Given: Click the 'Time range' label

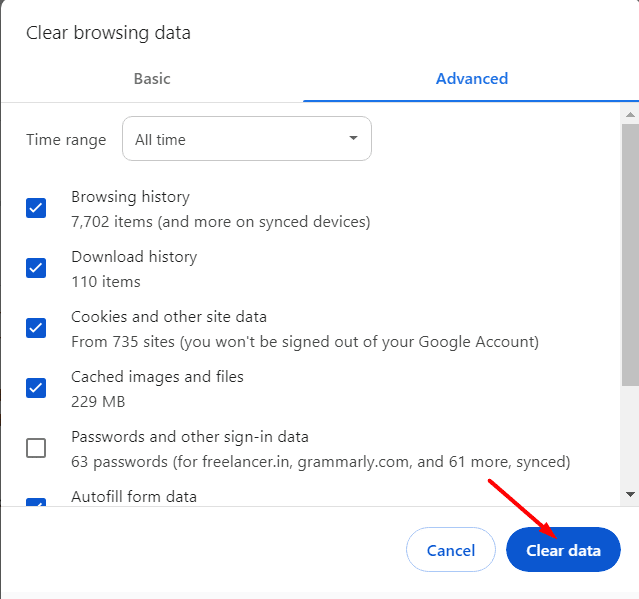Looking at the screenshot, I should (66, 140).
